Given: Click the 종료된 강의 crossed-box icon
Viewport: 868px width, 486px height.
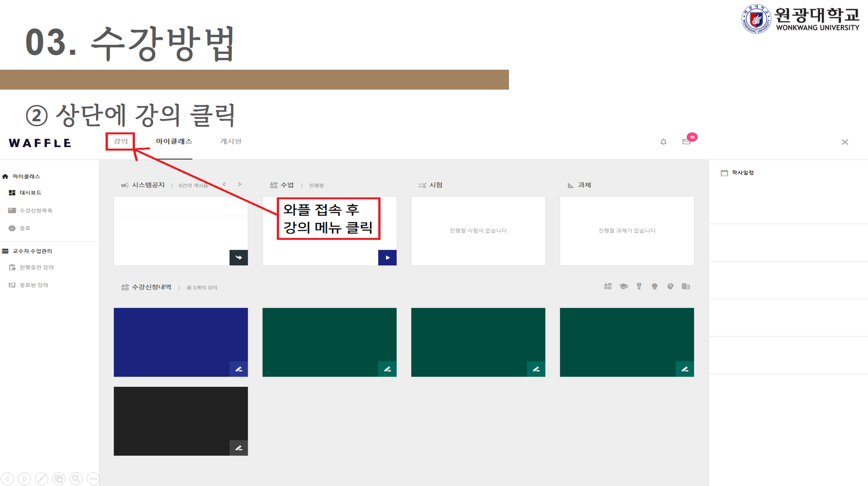Looking at the screenshot, I should [x=12, y=285].
